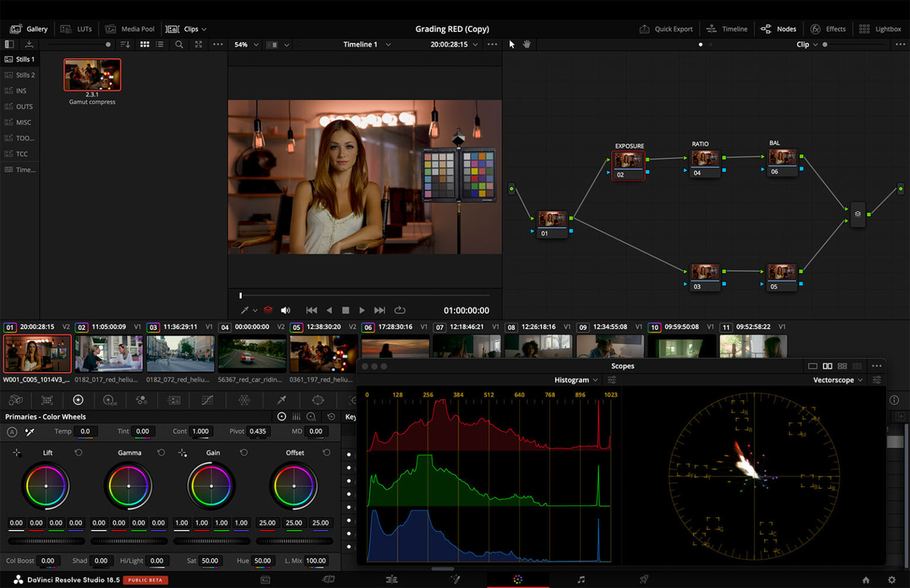Select the HDR grading palette
Image resolution: width=910 pixels, height=588 pixels.
(x=110, y=400)
